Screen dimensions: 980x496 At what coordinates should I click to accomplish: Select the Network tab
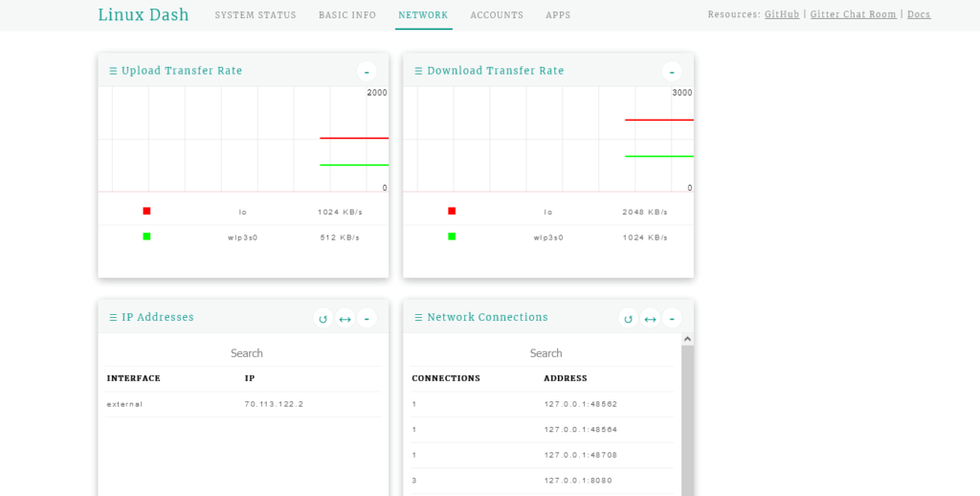pos(423,15)
